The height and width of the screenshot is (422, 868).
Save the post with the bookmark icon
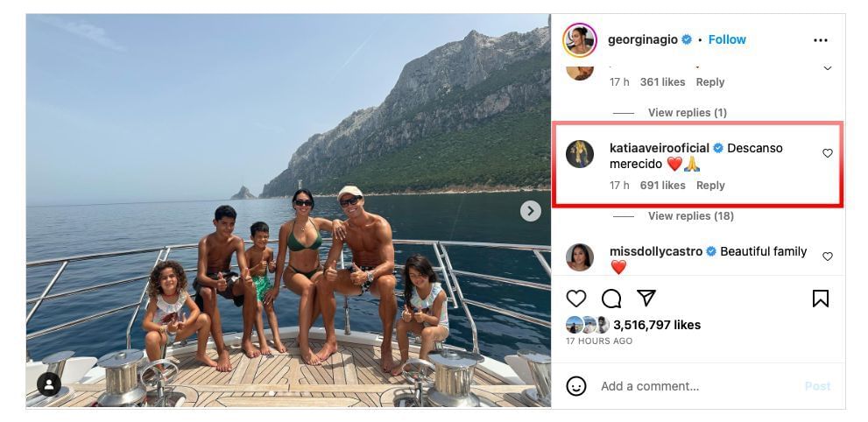[821, 299]
